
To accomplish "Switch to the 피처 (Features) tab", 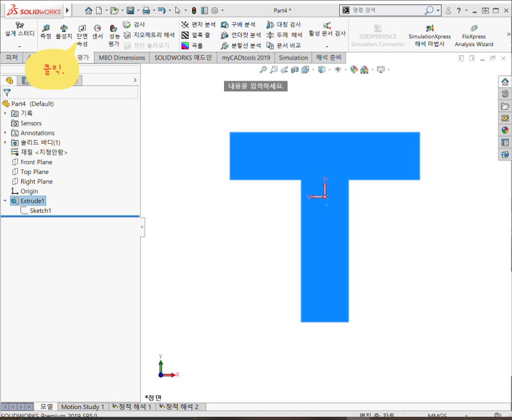I will 12,58.
